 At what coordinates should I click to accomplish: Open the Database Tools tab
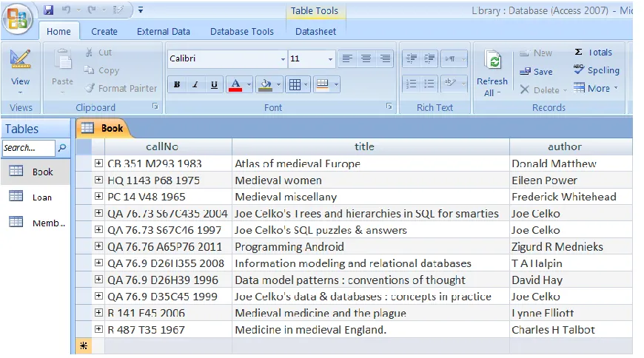click(x=242, y=32)
